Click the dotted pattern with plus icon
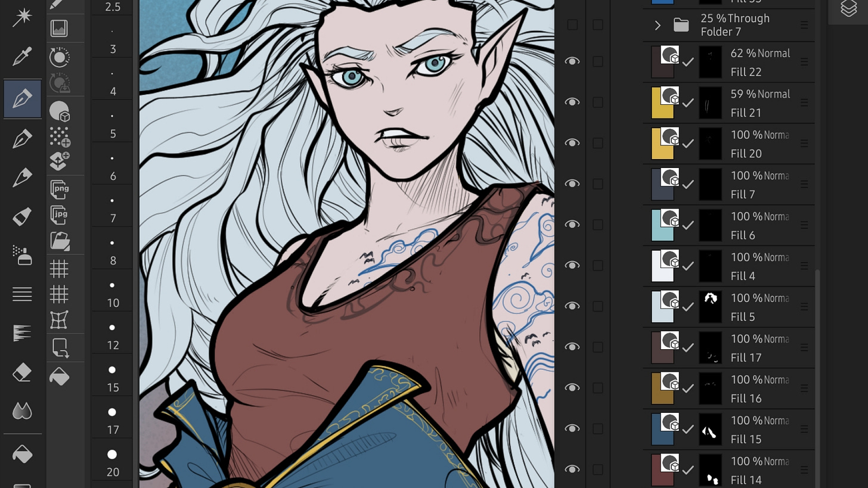The image size is (868, 488). point(59,136)
